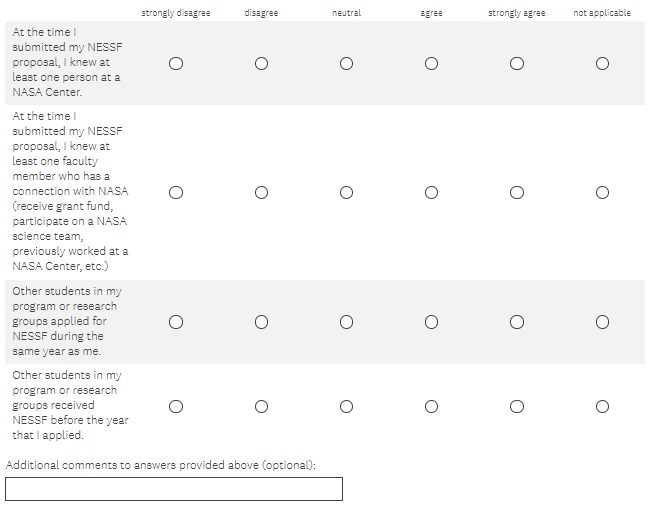Viewport: 650px width, 506px height.
Task: Select 'agree' for students applied same year
Action: [431, 322]
